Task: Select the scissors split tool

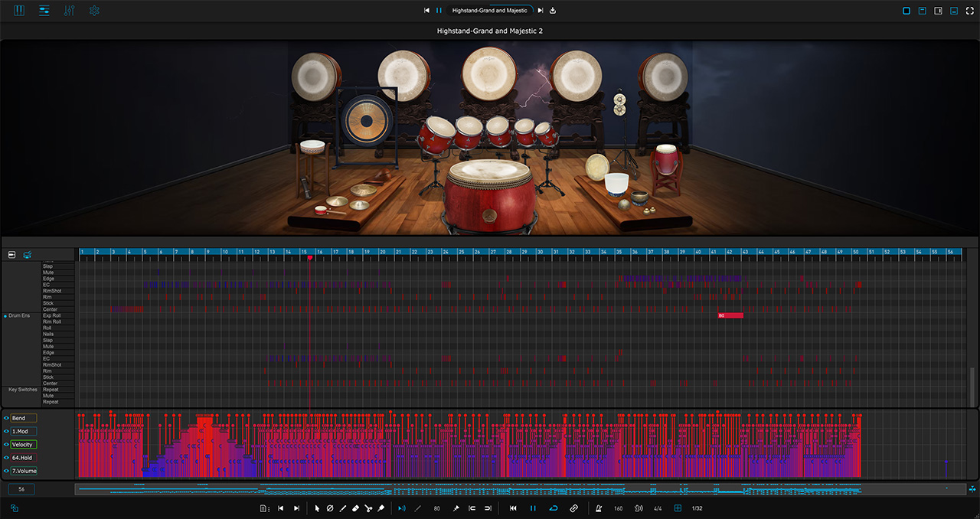Action: (368, 508)
